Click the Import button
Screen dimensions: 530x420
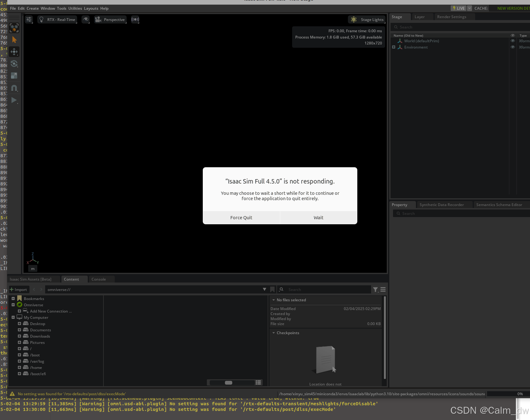click(x=18, y=290)
